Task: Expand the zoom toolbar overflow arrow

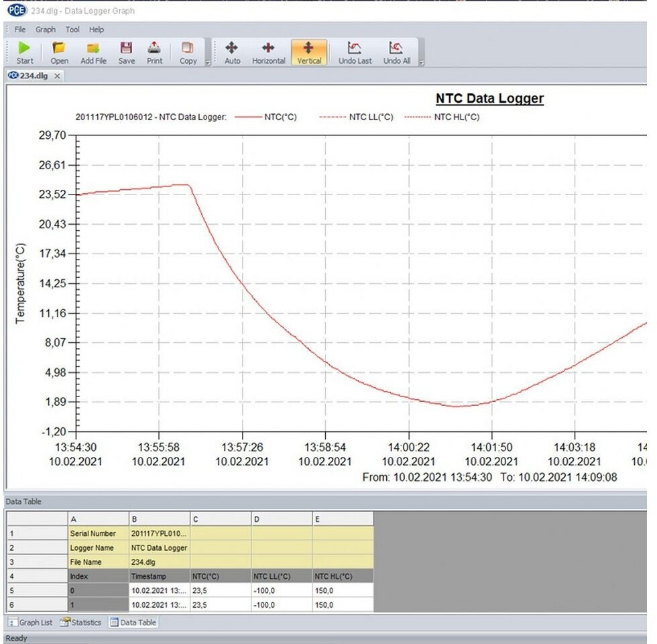Action: (x=421, y=62)
